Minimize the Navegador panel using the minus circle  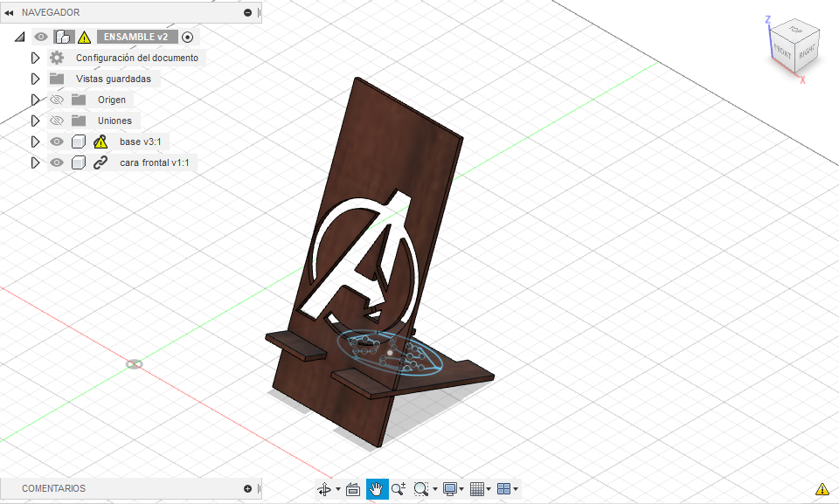point(247,12)
